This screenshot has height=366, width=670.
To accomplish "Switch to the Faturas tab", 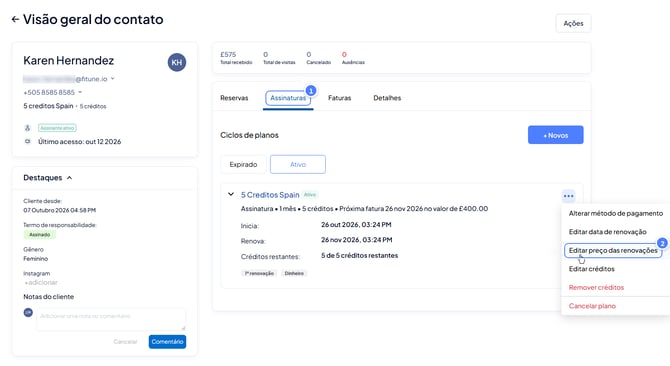I will [x=340, y=98].
